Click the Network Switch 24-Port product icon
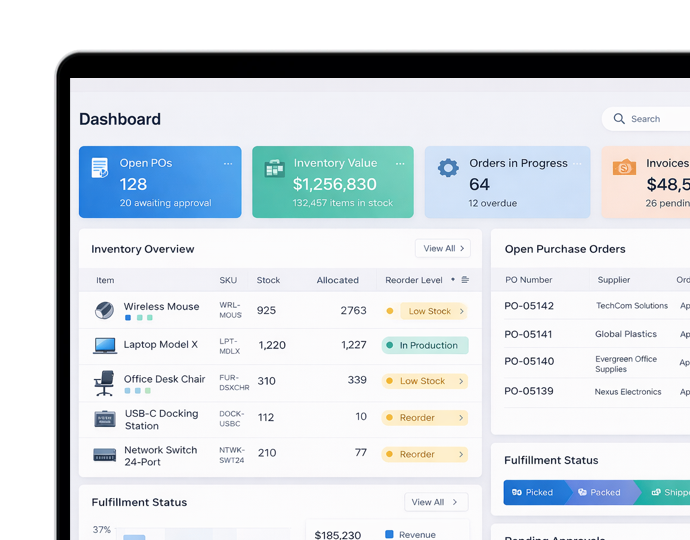The height and width of the screenshot is (540, 690). (x=105, y=455)
